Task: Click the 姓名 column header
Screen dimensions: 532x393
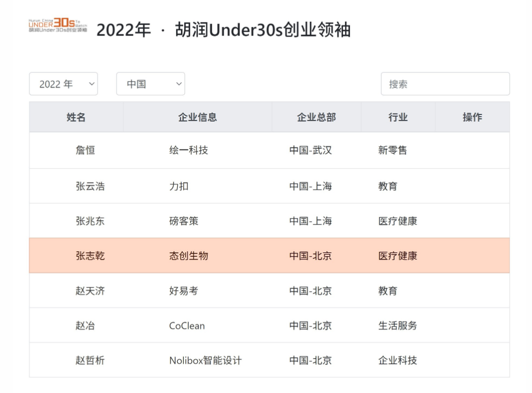Action: click(76, 117)
